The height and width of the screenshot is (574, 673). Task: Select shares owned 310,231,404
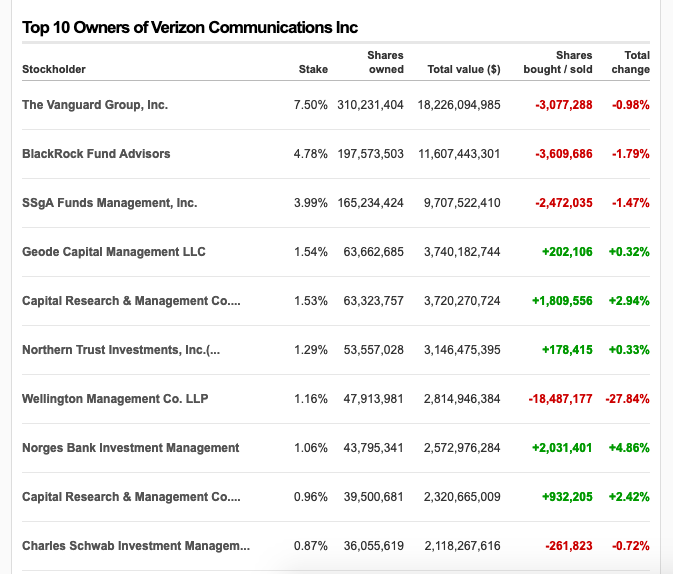tap(370, 105)
